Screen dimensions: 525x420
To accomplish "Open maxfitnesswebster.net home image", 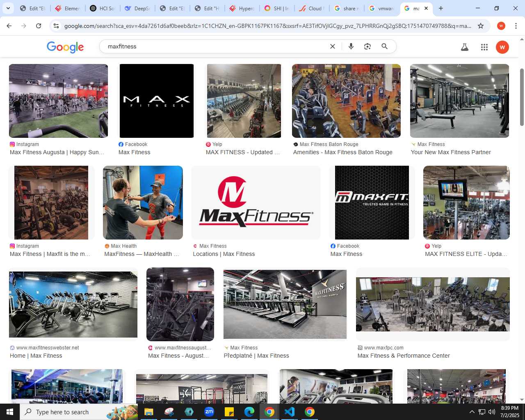I will (x=73, y=304).
